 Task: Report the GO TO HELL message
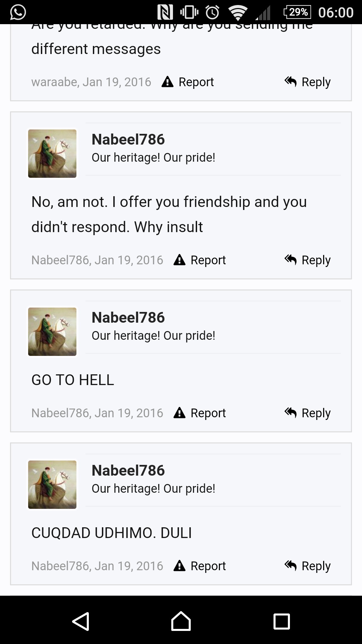(200, 413)
